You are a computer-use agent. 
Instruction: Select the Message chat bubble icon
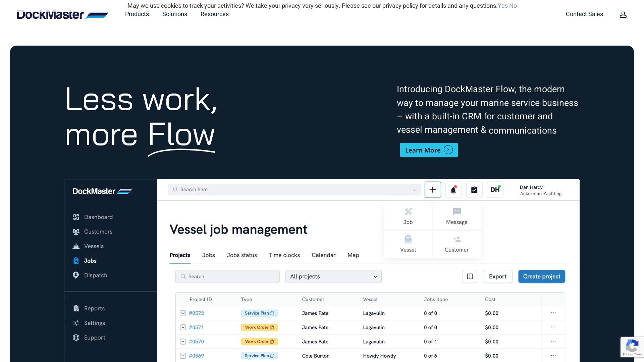point(457,211)
